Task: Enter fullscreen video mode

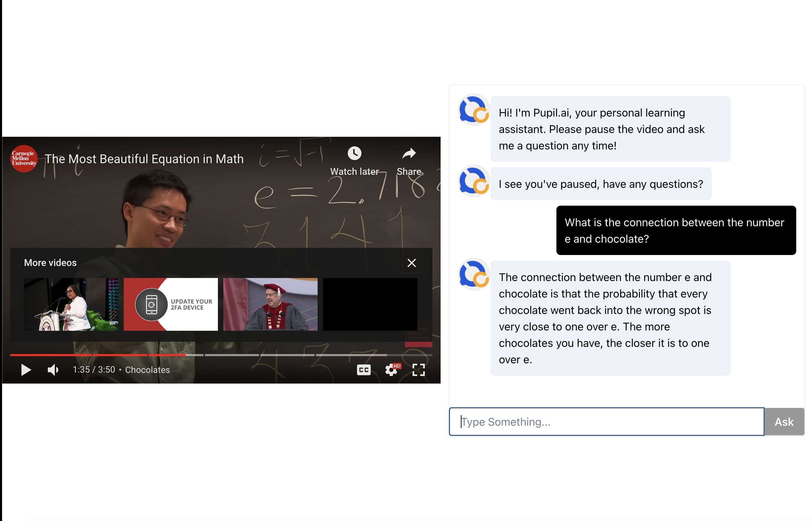Action: coord(418,370)
